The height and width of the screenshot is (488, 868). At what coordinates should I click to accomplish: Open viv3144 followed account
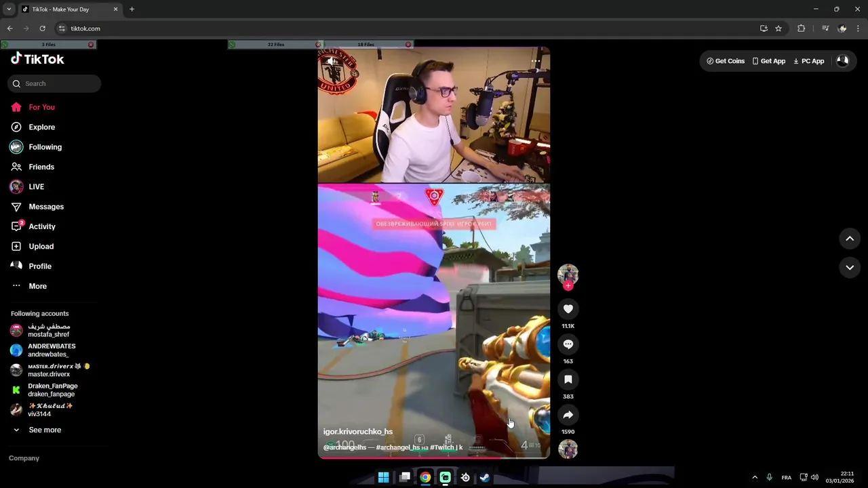pyautogui.click(x=49, y=409)
